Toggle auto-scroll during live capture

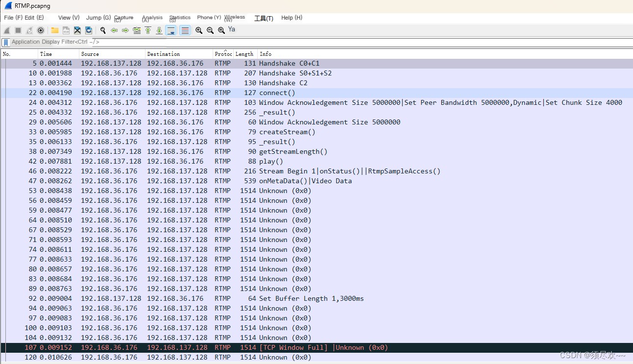[x=171, y=30]
